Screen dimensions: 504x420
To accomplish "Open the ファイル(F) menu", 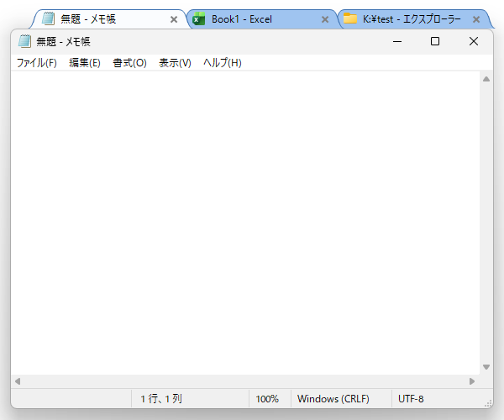I will pyautogui.click(x=36, y=63).
